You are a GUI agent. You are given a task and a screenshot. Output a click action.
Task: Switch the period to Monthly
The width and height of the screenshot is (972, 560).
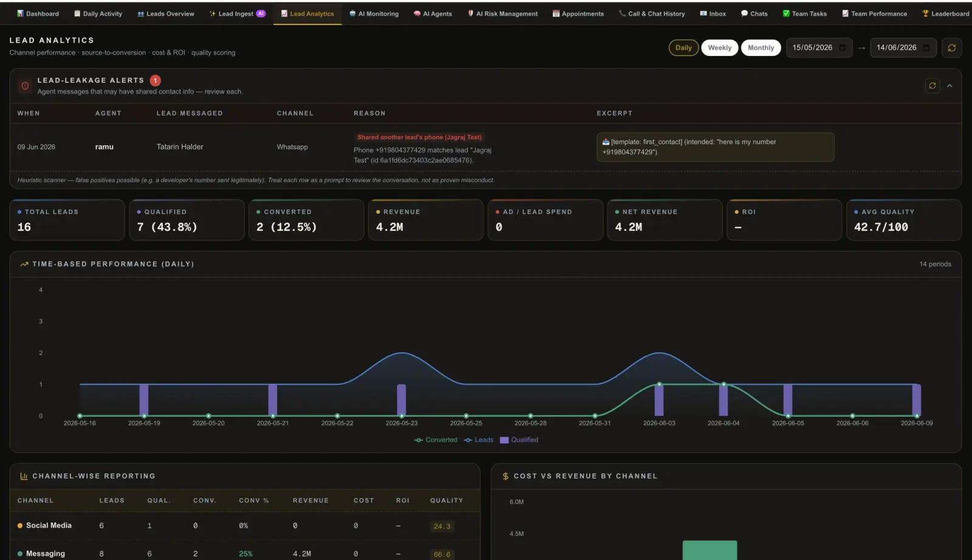[761, 48]
